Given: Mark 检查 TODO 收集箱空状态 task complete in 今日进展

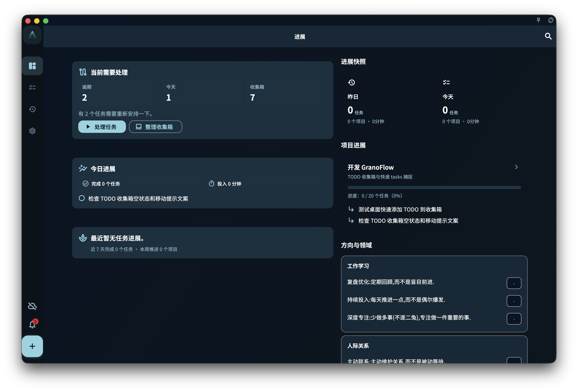Looking at the screenshot, I should (82, 198).
